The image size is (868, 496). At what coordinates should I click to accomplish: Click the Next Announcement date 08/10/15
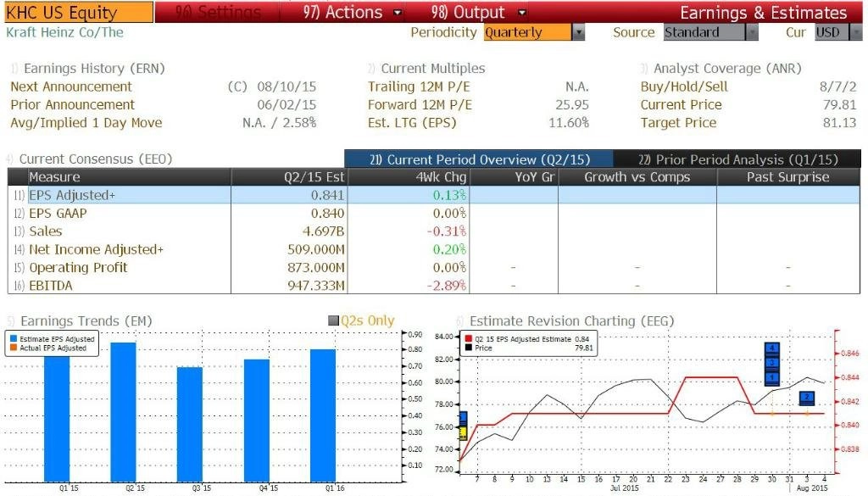click(287, 87)
